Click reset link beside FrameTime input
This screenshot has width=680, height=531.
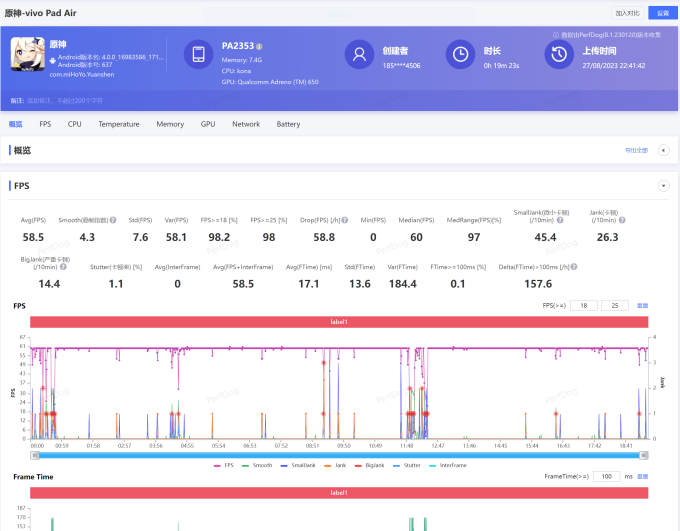(642, 476)
